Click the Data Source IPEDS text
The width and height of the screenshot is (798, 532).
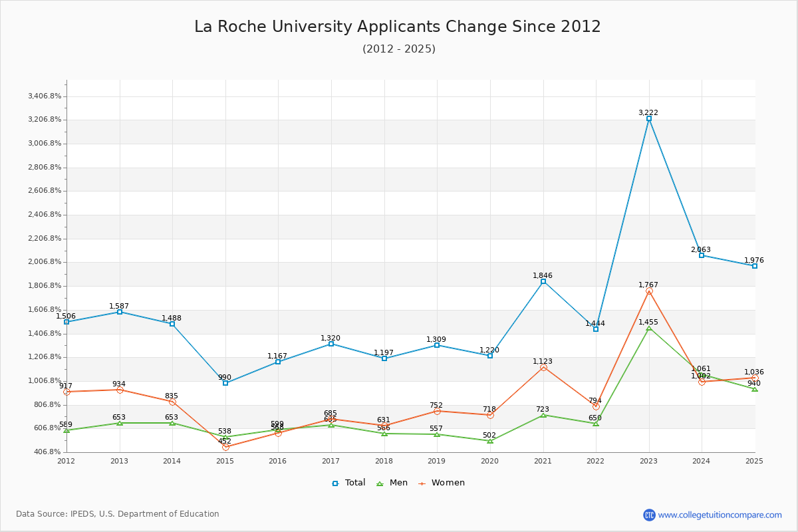[118, 514]
